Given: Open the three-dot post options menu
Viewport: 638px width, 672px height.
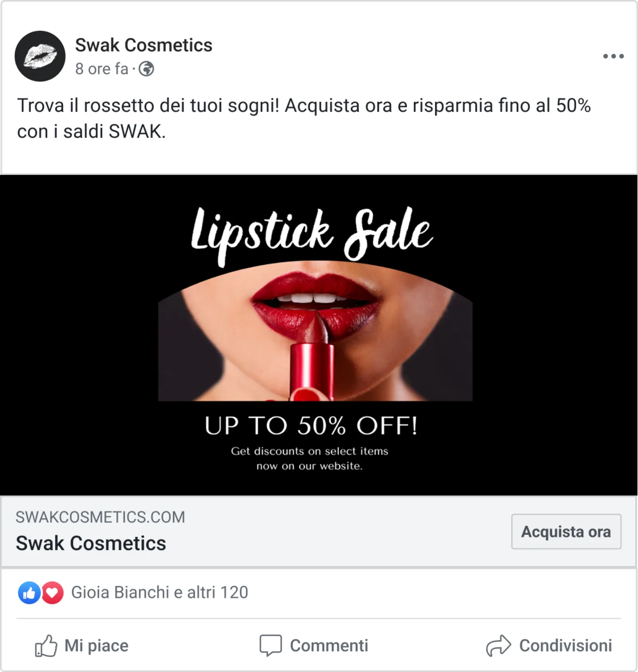Looking at the screenshot, I should tap(613, 56).
